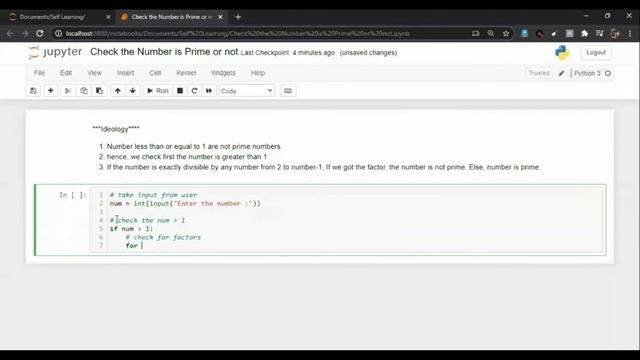Click the In [ ] cell prompt
This screenshot has height=360, width=640.
[73, 195]
